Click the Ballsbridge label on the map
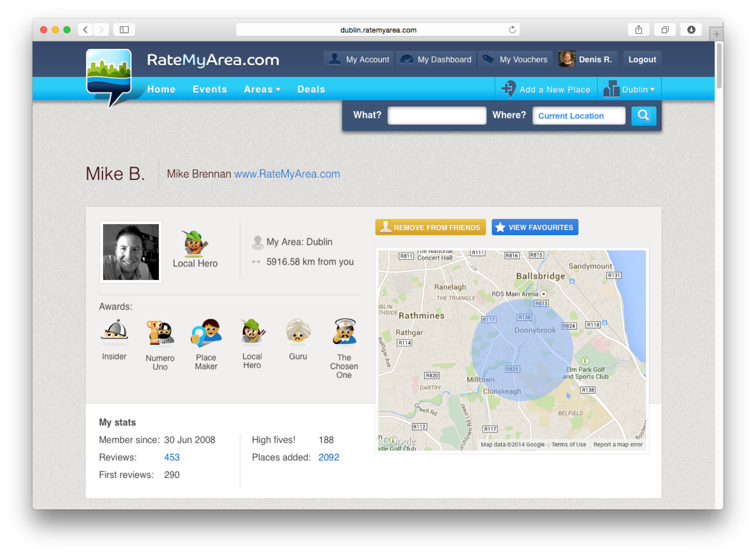This screenshot has width=756, height=556. tap(540, 276)
